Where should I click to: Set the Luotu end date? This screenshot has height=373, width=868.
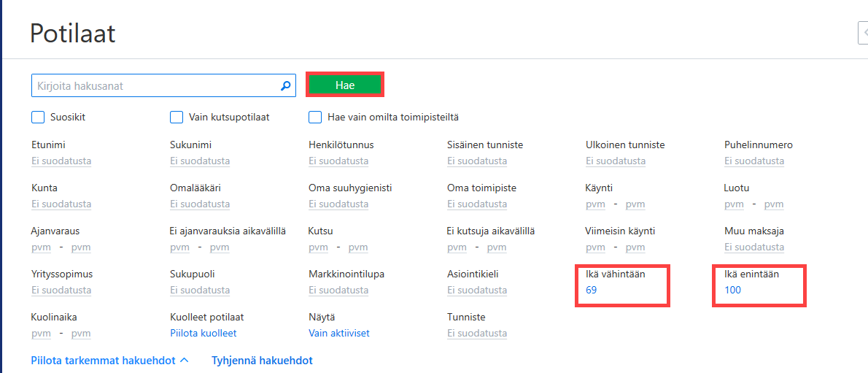click(774, 204)
